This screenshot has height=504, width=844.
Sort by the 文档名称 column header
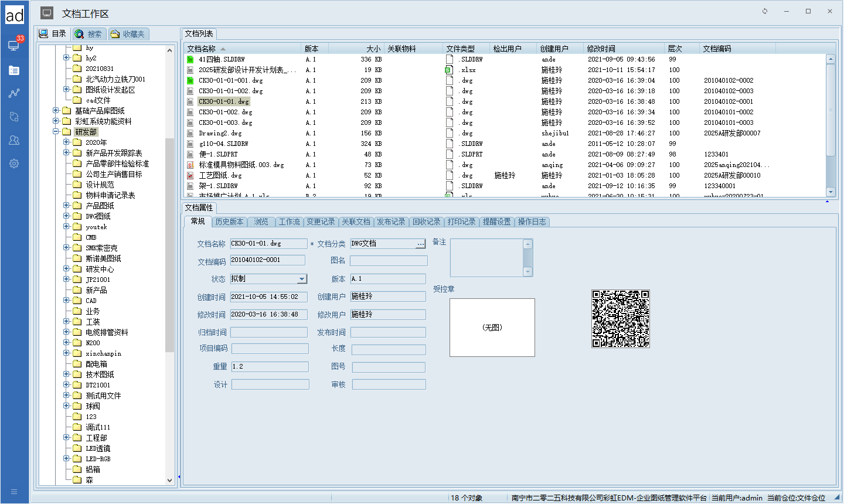[243, 49]
